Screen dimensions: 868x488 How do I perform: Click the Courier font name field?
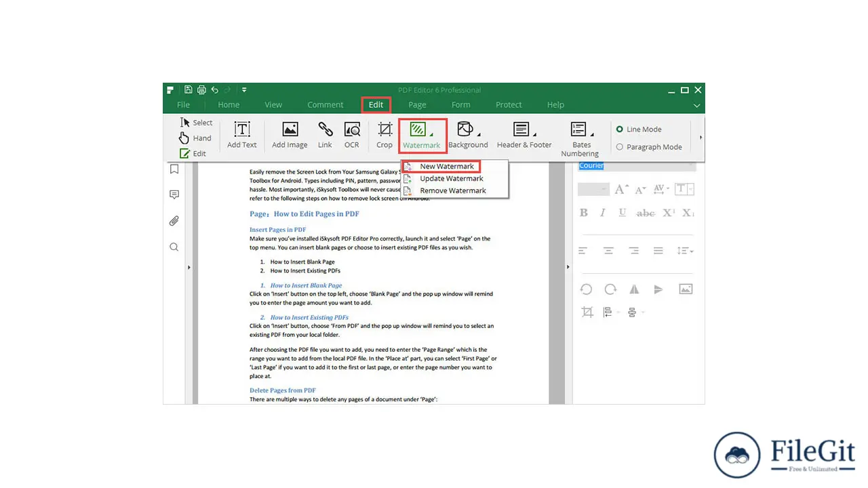pos(636,165)
